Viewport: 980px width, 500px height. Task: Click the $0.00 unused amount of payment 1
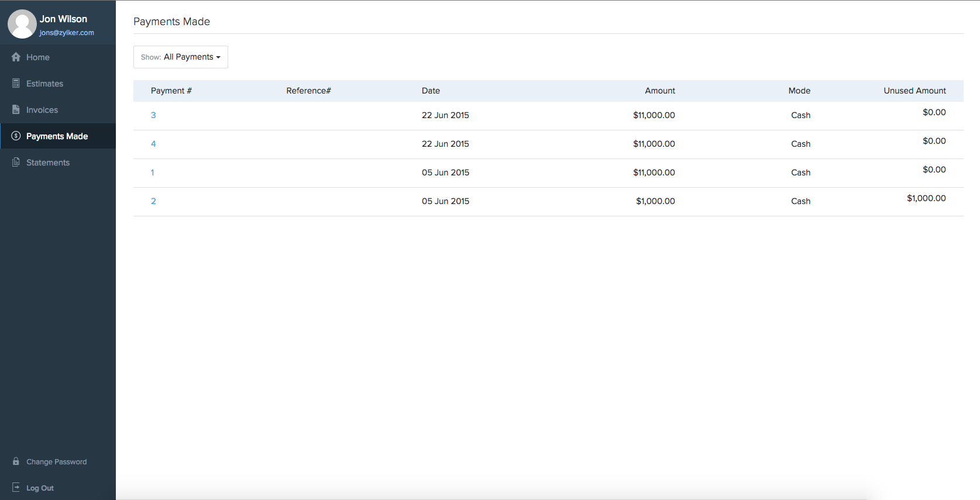click(x=934, y=170)
